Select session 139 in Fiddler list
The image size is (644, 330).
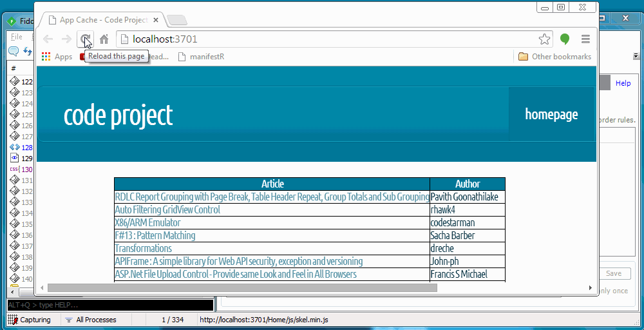coord(21,268)
